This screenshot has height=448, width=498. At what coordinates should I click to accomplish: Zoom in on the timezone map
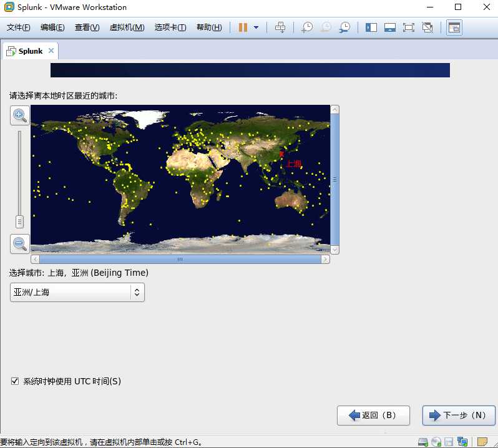(x=20, y=115)
